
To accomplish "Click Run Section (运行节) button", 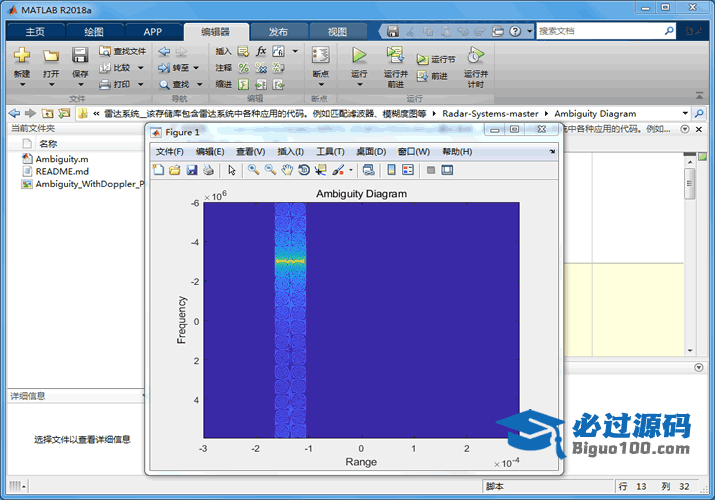I will 436,60.
